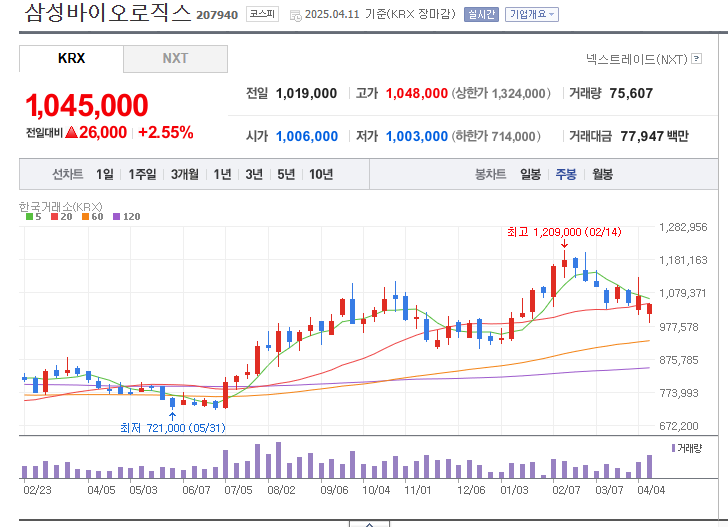Open the 넥스트레이드(NXT) help question icon
The height and width of the screenshot is (527, 728).
pyautogui.click(x=696, y=59)
